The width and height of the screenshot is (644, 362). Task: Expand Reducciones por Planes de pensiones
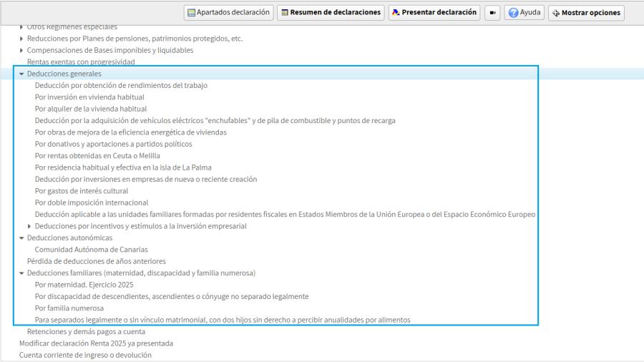tap(21, 39)
